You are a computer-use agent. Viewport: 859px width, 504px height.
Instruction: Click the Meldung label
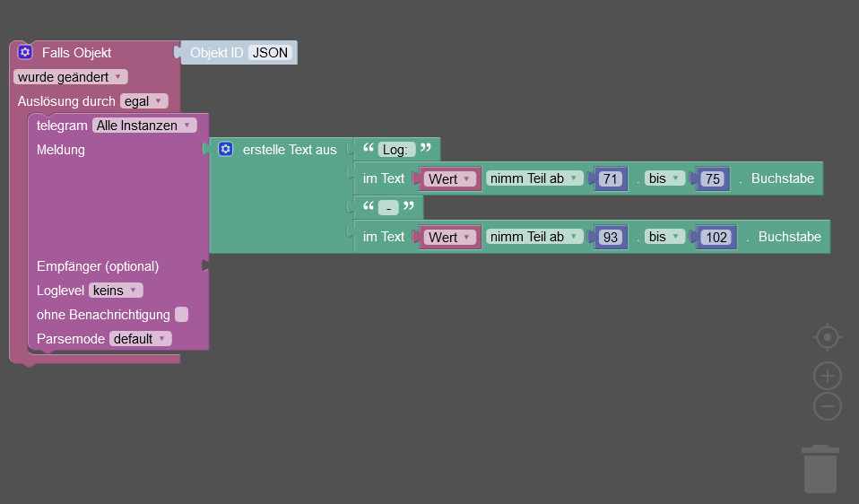pos(60,150)
